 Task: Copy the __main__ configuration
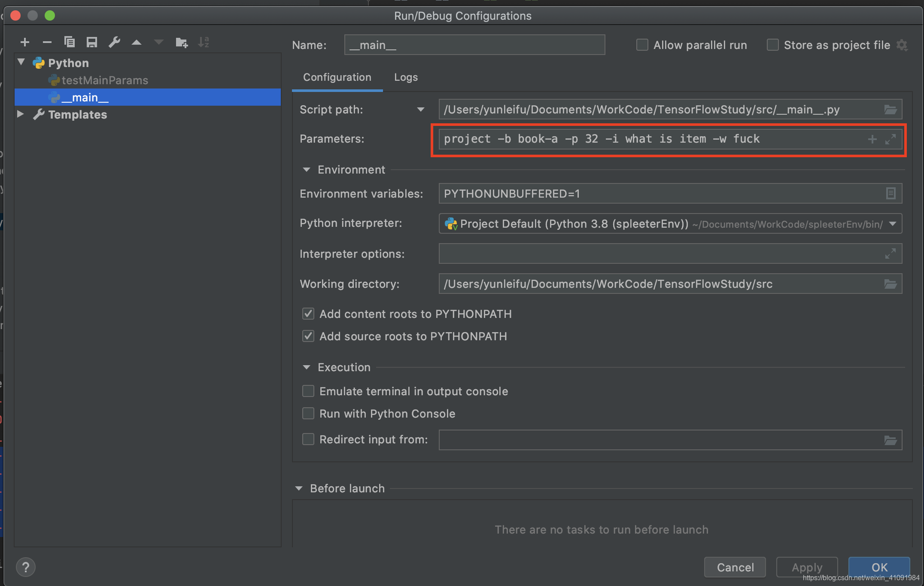point(70,42)
